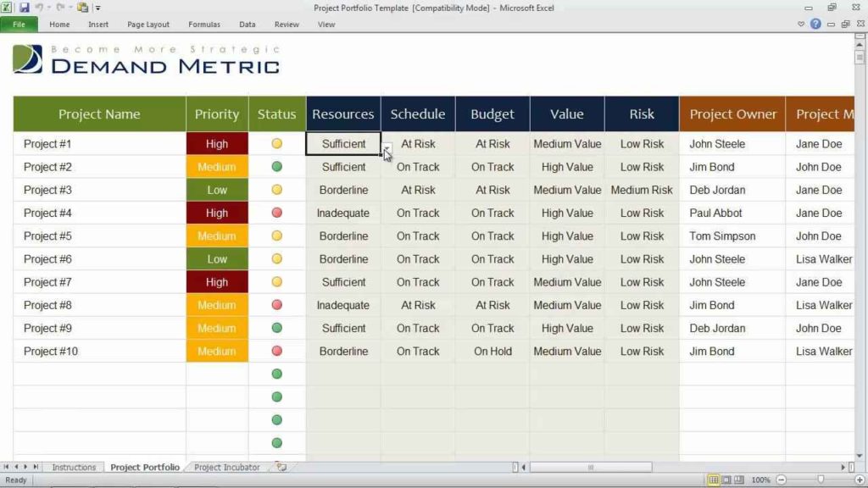Open the Customize Quick Access Toolbar dropdown
868x488 pixels.
coord(98,8)
